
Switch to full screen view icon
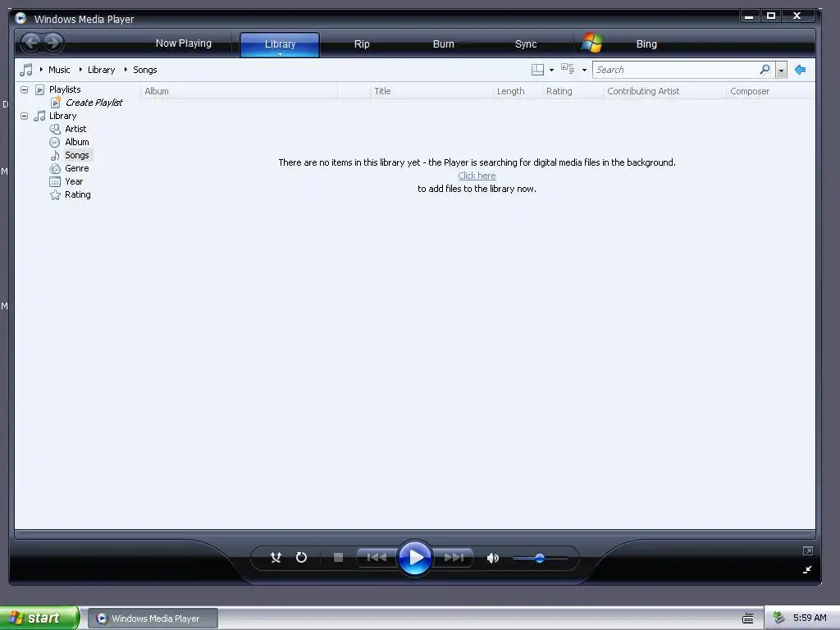[808, 550]
